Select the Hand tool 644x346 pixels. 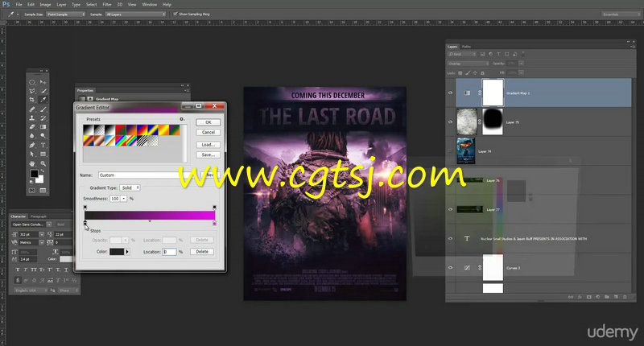pyautogui.click(x=32, y=163)
